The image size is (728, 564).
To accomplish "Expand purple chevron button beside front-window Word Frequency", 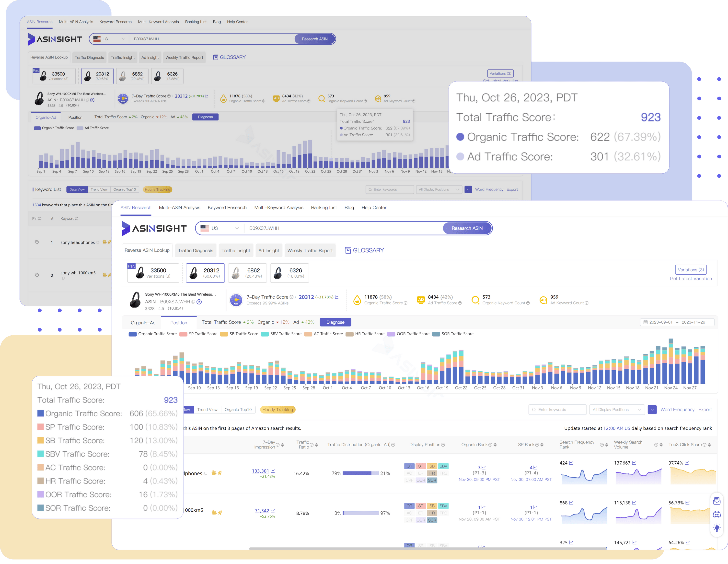I will point(652,410).
